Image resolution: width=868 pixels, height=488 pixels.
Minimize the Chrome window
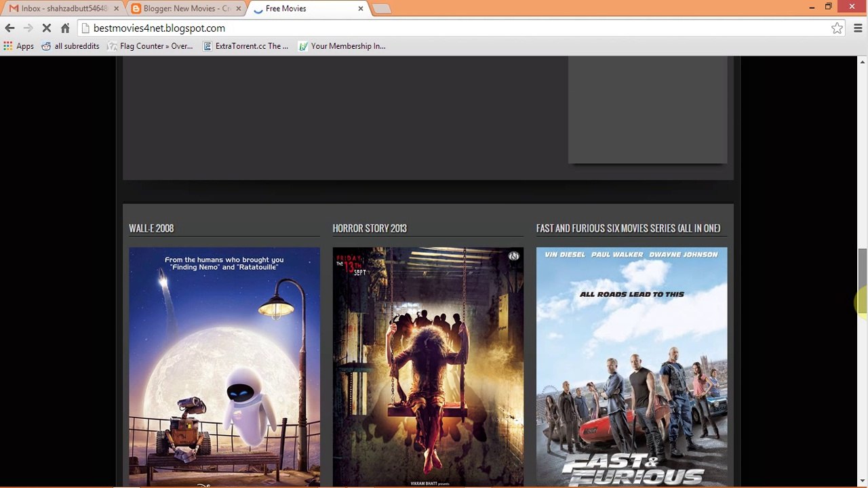point(812,7)
